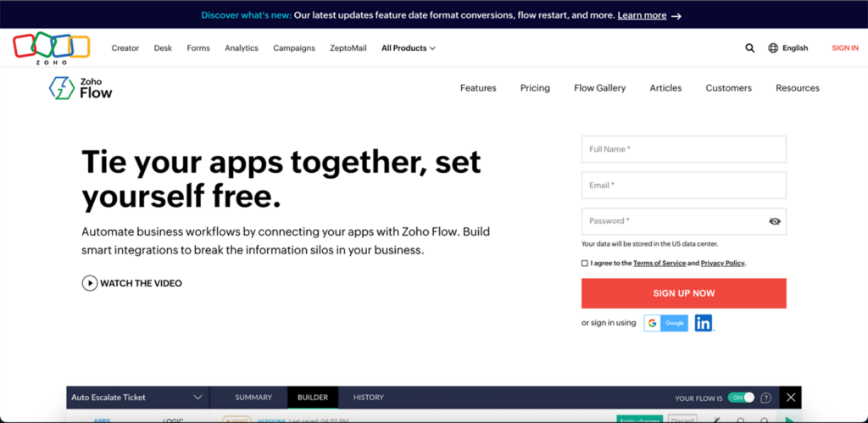Open the Desk product link
Image resolution: width=868 pixels, height=423 pixels.
click(163, 48)
